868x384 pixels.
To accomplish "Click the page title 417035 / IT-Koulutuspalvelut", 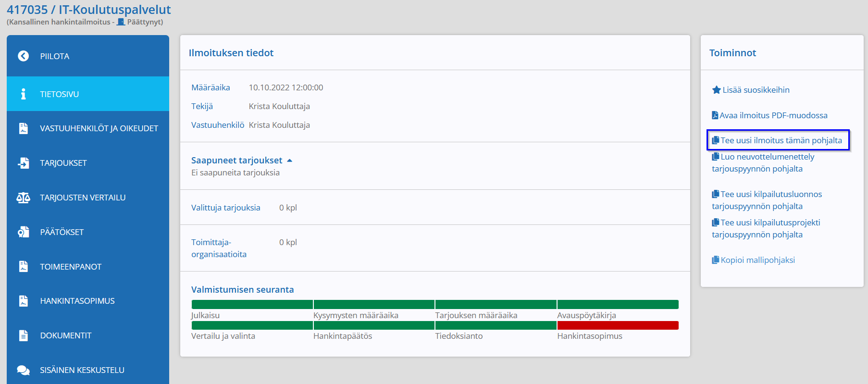I will click(89, 10).
